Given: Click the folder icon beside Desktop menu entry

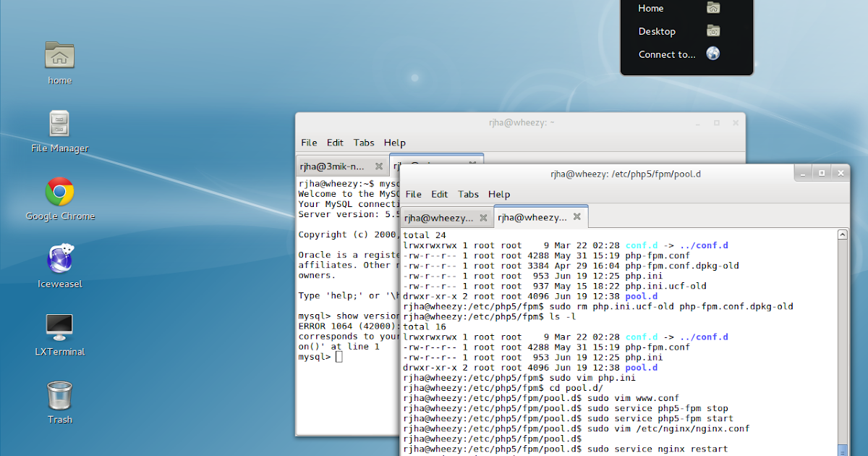Looking at the screenshot, I should point(712,31).
